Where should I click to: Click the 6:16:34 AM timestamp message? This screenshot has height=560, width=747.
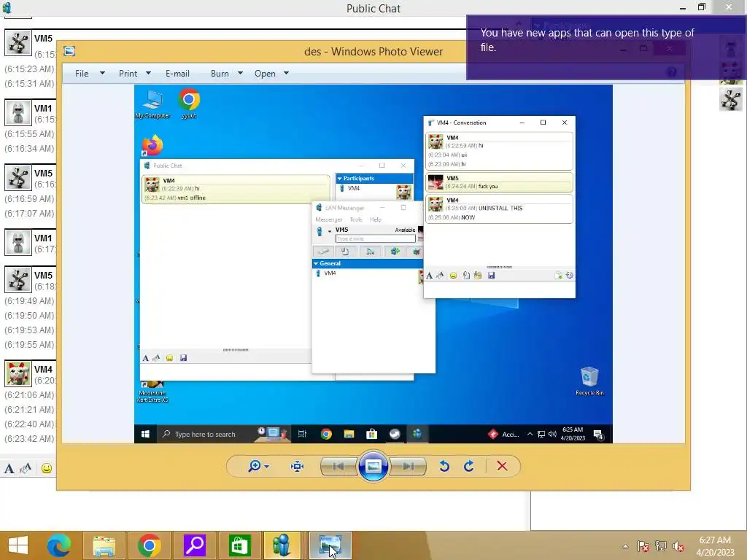tap(29, 149)
